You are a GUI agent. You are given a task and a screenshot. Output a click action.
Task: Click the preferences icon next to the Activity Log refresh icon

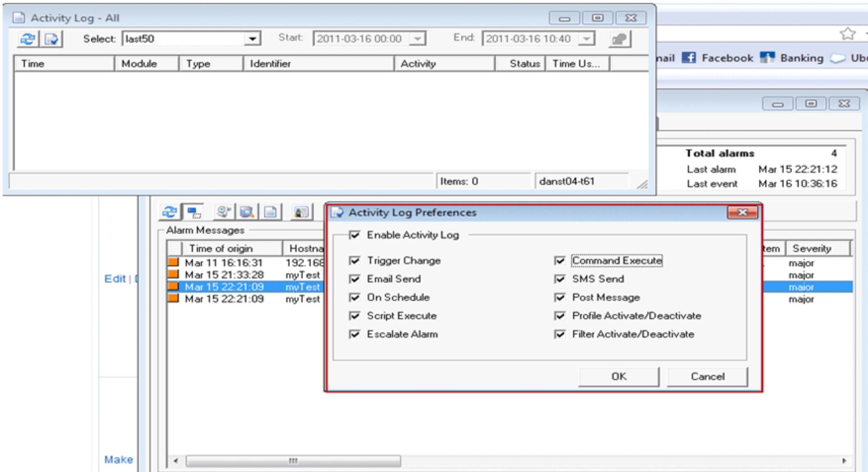52,39
